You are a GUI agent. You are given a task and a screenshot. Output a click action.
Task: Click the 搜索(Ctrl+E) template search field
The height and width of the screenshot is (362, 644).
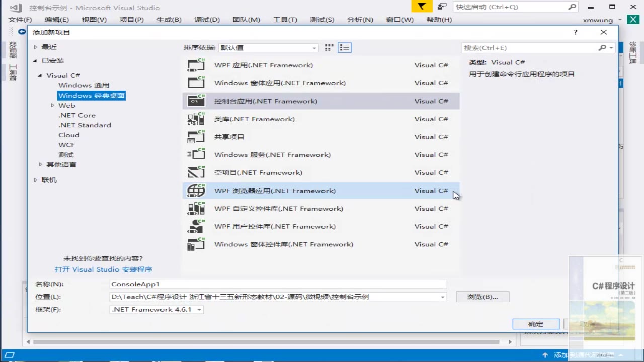pos(530,48)
